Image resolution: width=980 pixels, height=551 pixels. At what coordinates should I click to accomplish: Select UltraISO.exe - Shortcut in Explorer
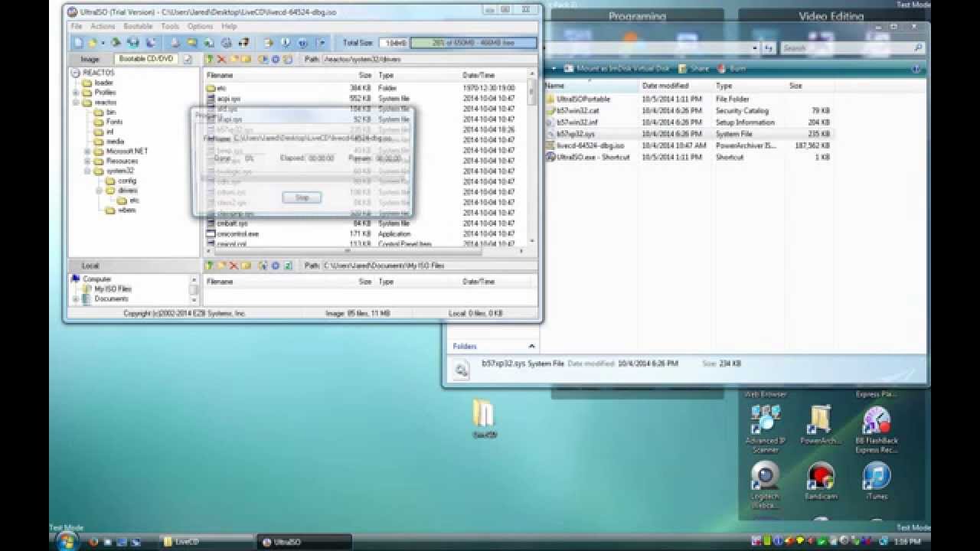(593, 157)
